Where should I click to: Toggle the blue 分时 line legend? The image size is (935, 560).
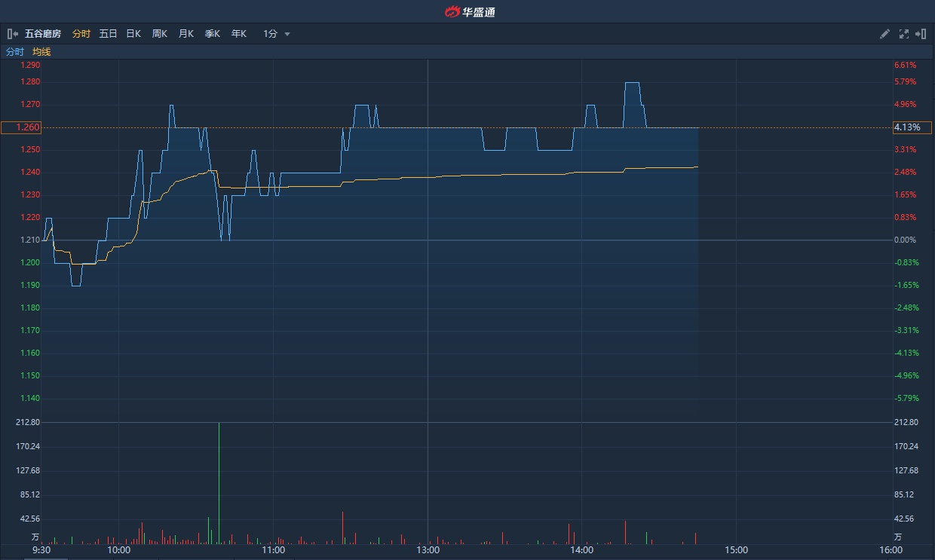pyautogui.click(x=15, y=52)
